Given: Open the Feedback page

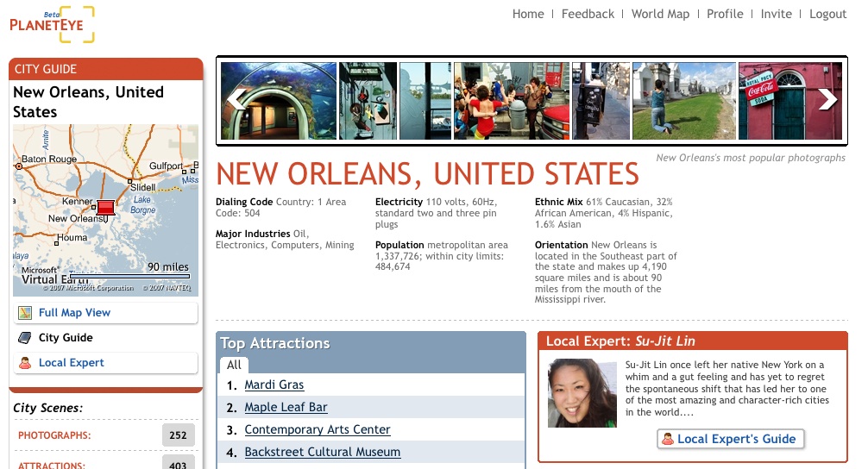Looking at the screenshot, I should pos(588,14).
